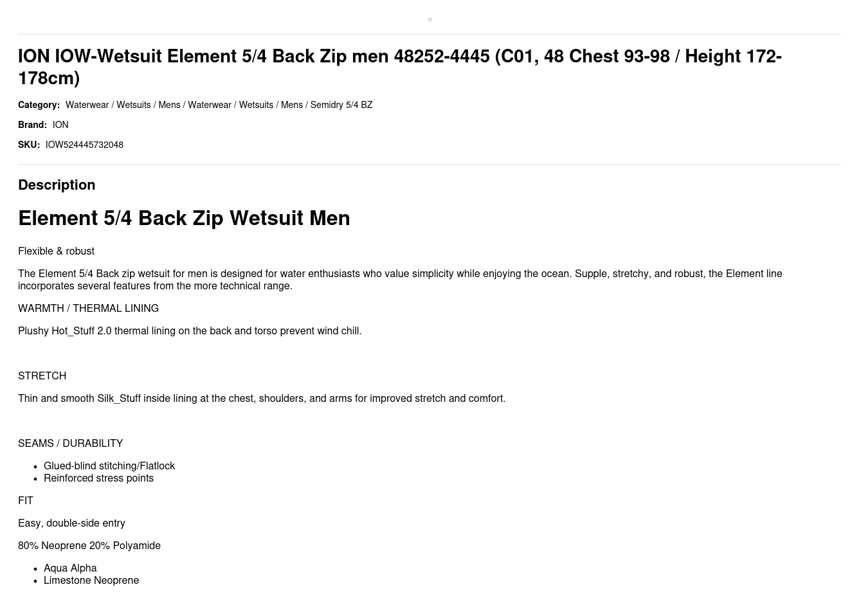854x616 pixels.
Task: Click the STRETCH section label
Action: 42,376
